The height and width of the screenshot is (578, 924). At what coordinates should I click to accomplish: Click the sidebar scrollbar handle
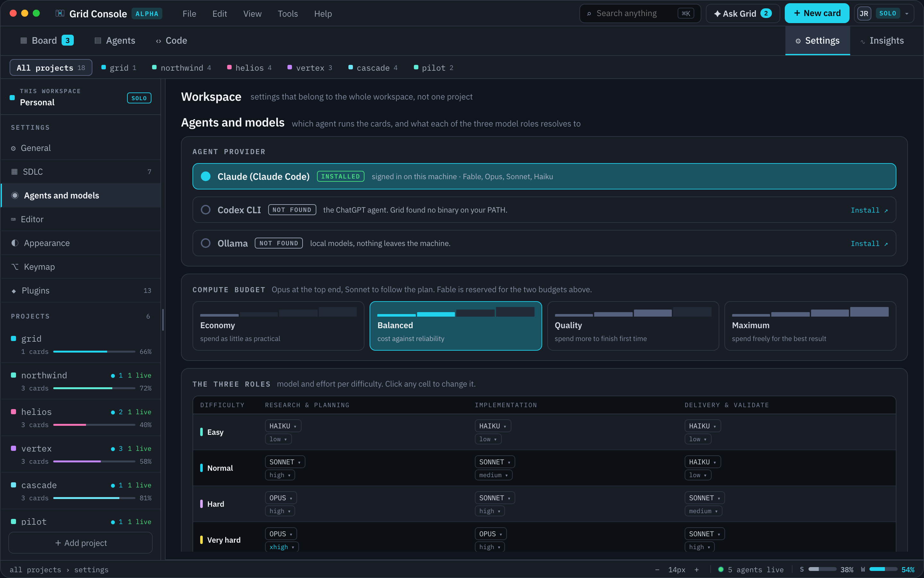click(163, 320)
